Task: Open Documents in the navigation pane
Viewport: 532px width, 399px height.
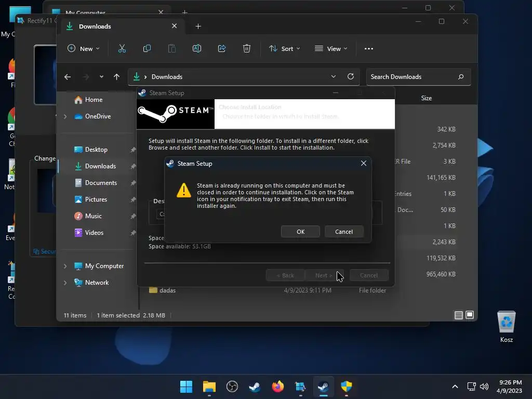Action: [x=101, y=183]
